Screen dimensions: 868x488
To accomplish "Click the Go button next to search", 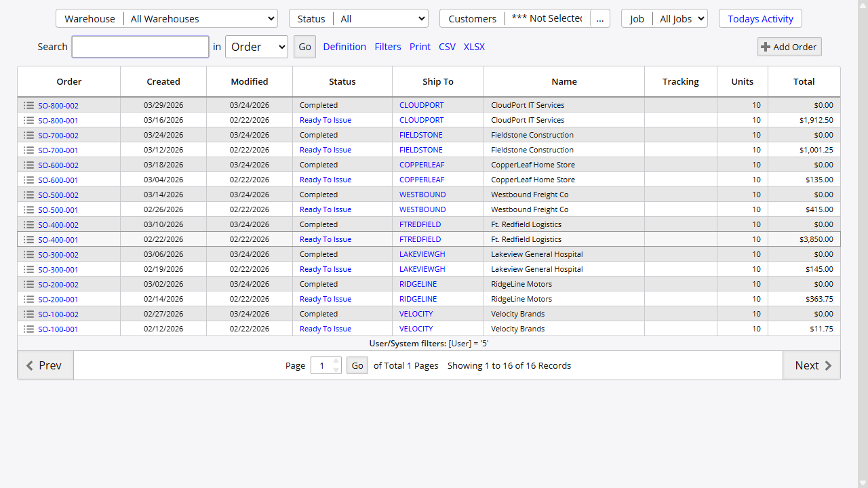I will click(x=304, y=46).
